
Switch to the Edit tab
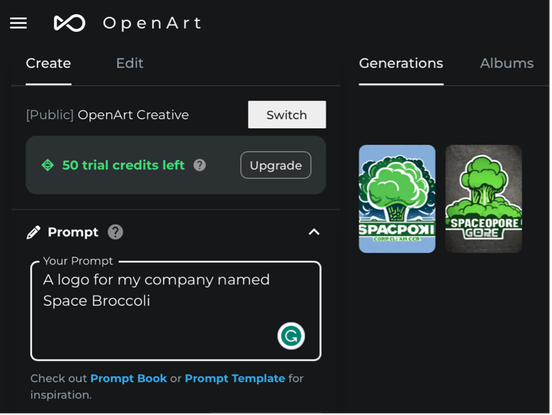click(130, 63)
